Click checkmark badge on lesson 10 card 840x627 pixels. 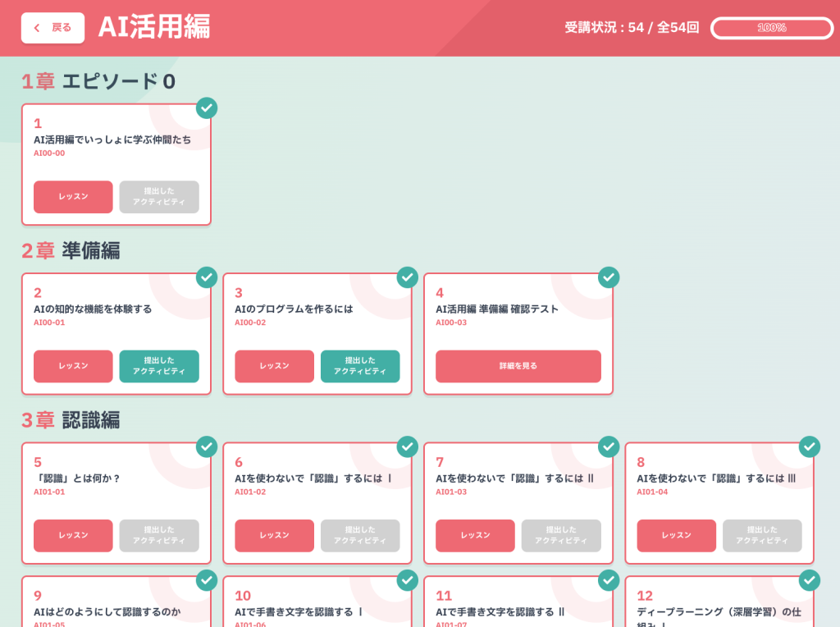point(408,580)
